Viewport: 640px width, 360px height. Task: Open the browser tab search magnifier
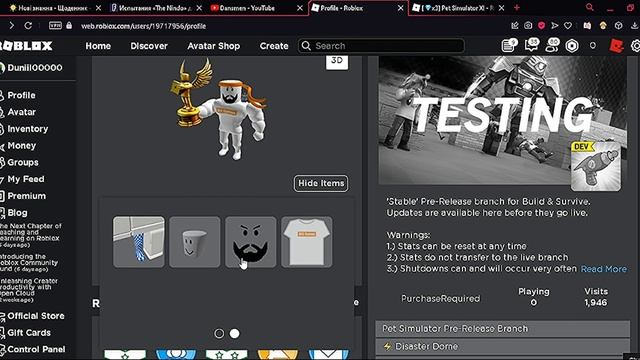click(x=589, y=7)
